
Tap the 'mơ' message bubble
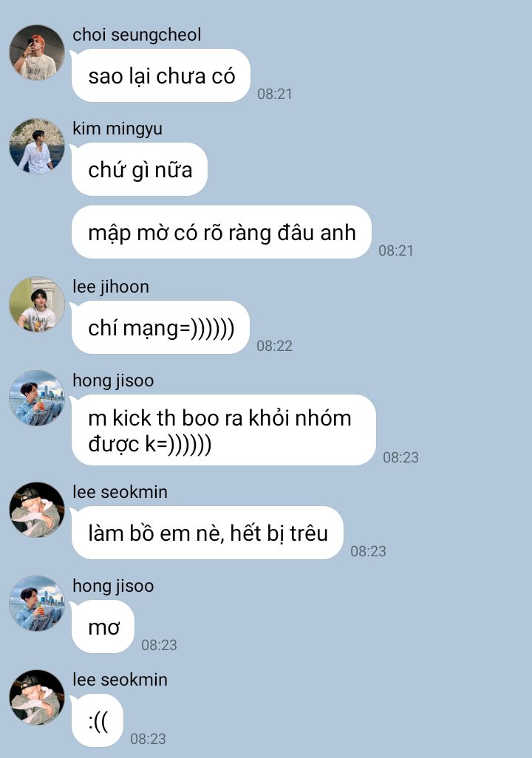point(103,626)
